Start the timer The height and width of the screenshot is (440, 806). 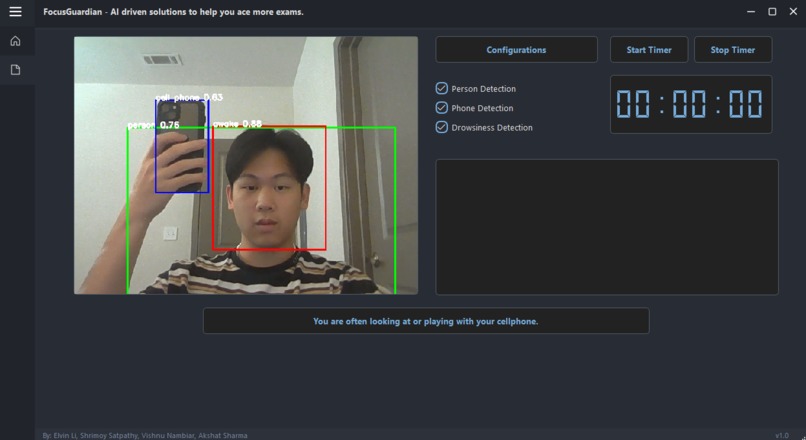[649, 50]
